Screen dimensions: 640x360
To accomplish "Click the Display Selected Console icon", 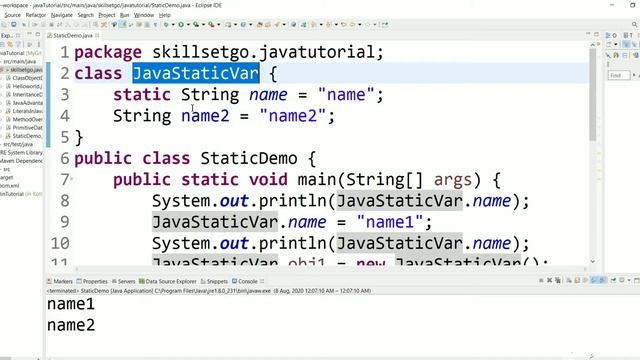I will pos(622,280).
